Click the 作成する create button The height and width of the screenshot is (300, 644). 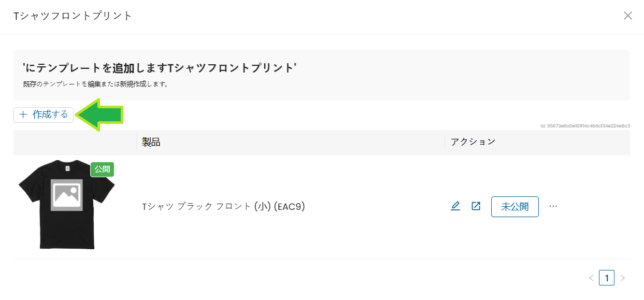coord(44,115)
